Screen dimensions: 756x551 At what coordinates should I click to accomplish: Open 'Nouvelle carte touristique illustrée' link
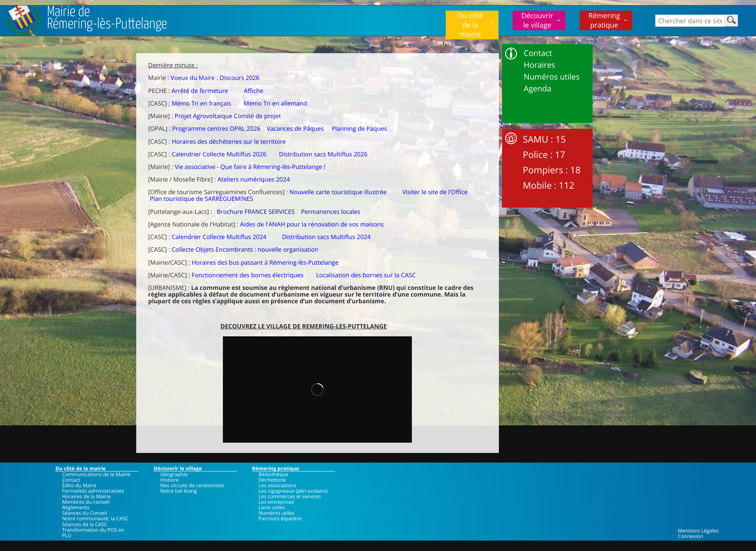pos(338,192)
